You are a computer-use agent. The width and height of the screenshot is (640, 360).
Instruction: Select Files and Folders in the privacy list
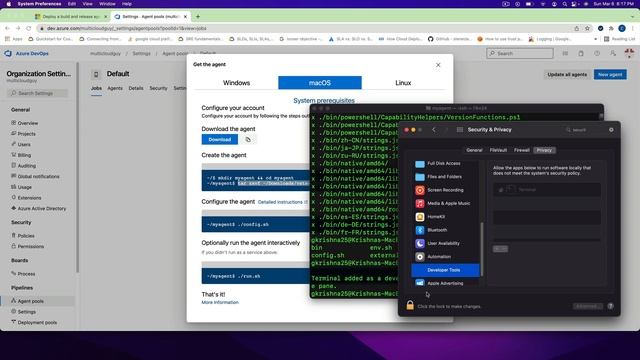(x=446, y=177)
